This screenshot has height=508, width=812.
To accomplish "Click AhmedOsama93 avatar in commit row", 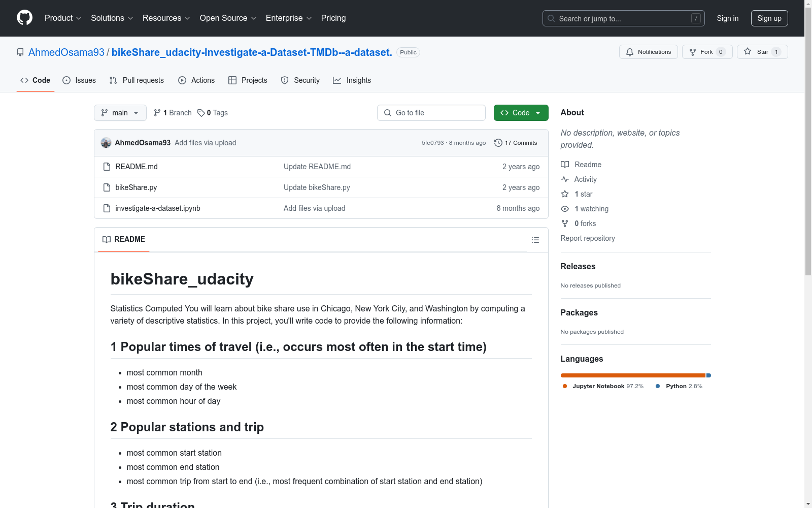I will 106,143.
